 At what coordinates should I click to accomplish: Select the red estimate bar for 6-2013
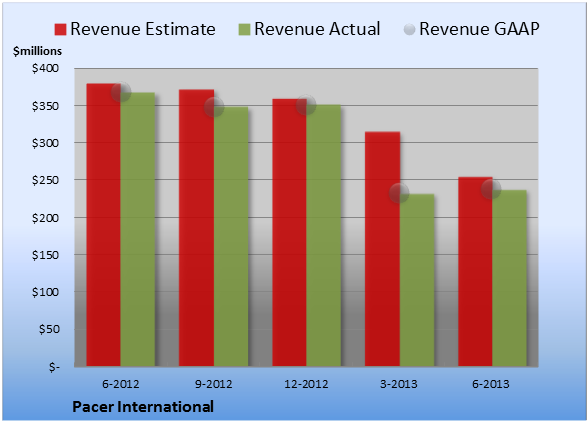tap(476, 272)
